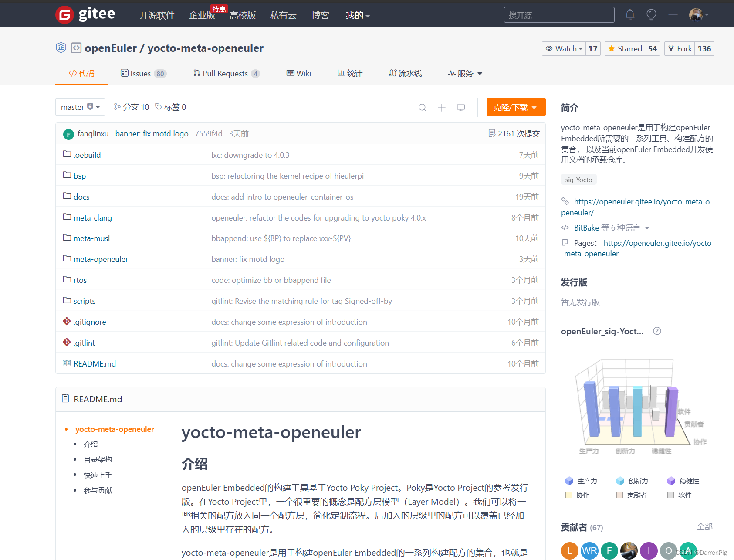
Task: Click the commits count icon
Action: pyautogui.click(x=492, y=133)
